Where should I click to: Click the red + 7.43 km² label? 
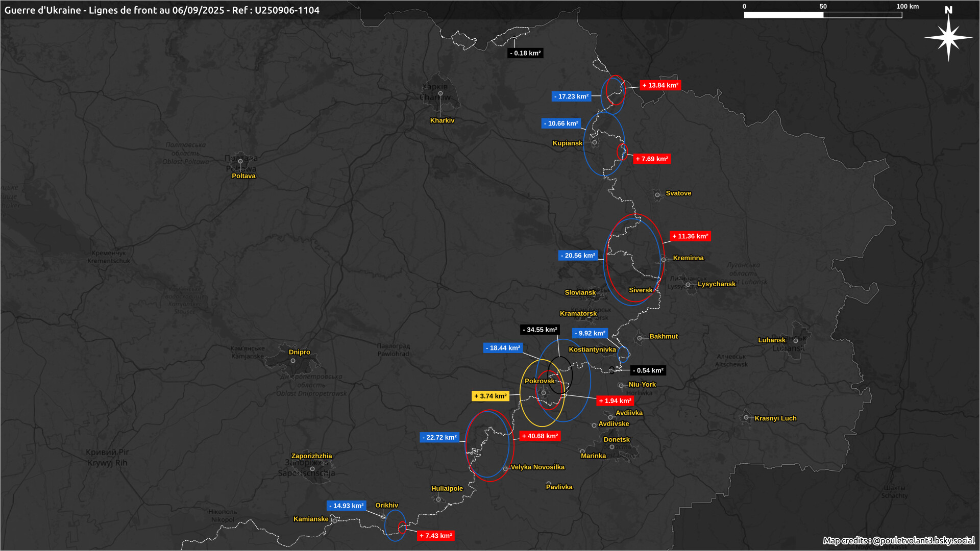pyautogui.click(x=436, y=536)
